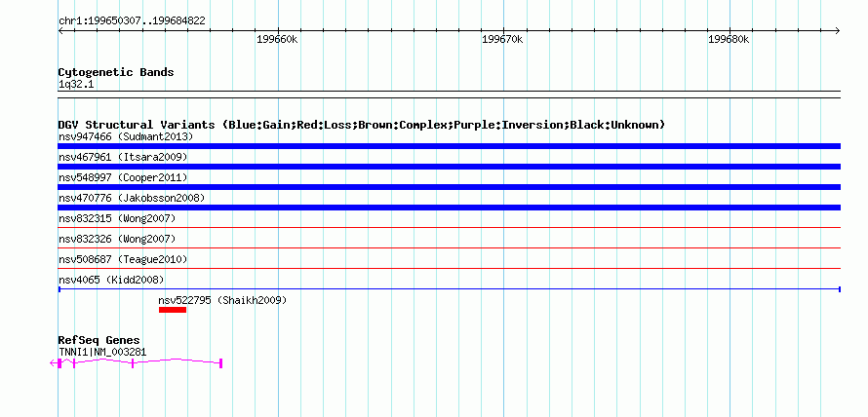Open the nsv832326 (Wong2007) label

click(x=117, y=239)
